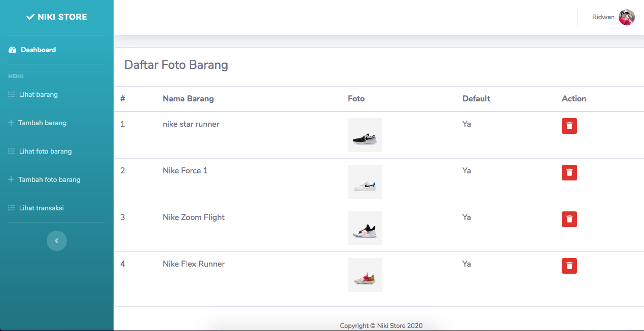Click the MENU section label in sidebar
Image resolution: width=644 pixels, height=331 pixels.
(16, 76)
